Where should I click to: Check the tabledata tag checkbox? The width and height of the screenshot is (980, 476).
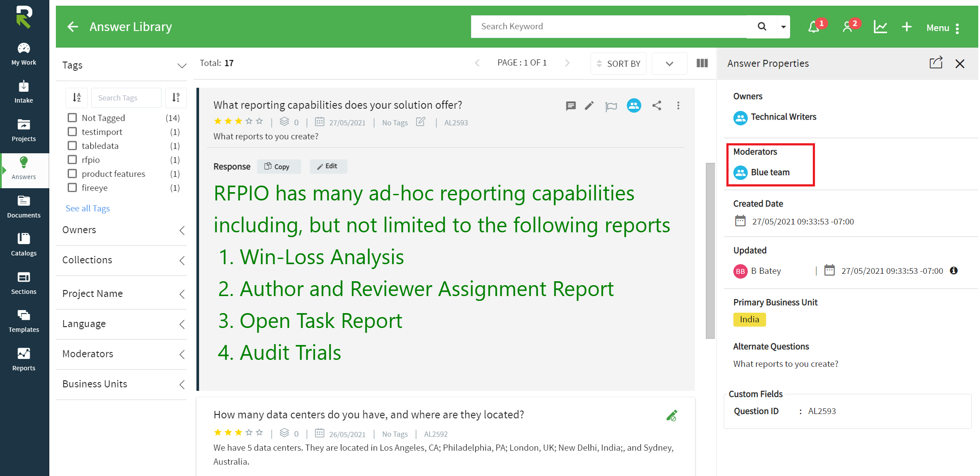click(x=72, y=145)
